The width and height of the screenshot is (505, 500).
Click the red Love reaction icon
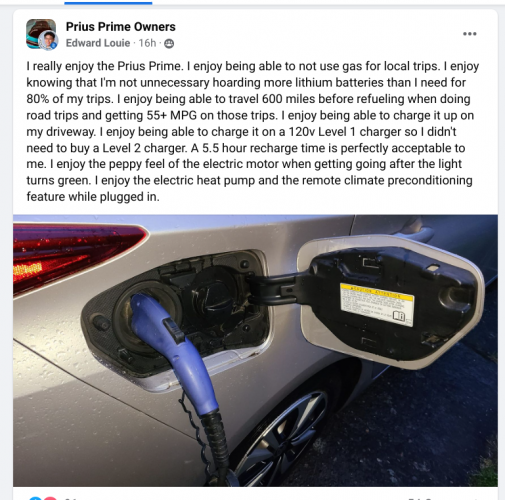pyautogui.click(x=50, y=498)
